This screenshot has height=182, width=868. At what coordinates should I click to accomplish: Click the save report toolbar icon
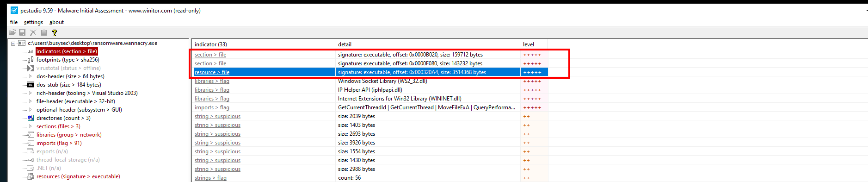pyautogui.click(x=22, y=32)
